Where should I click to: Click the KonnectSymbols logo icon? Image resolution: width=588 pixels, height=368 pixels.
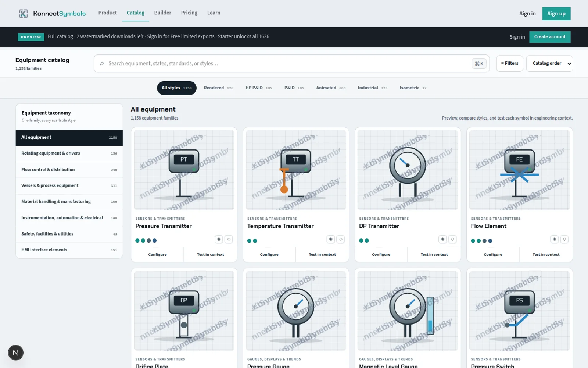coord(24,14)
